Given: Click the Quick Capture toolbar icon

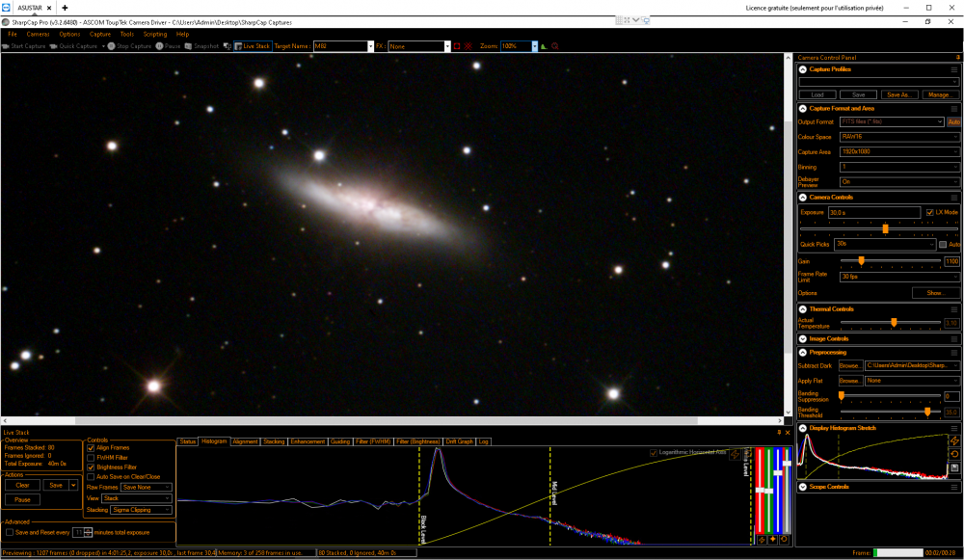Looking at the screenshot, I should (53, 46).
